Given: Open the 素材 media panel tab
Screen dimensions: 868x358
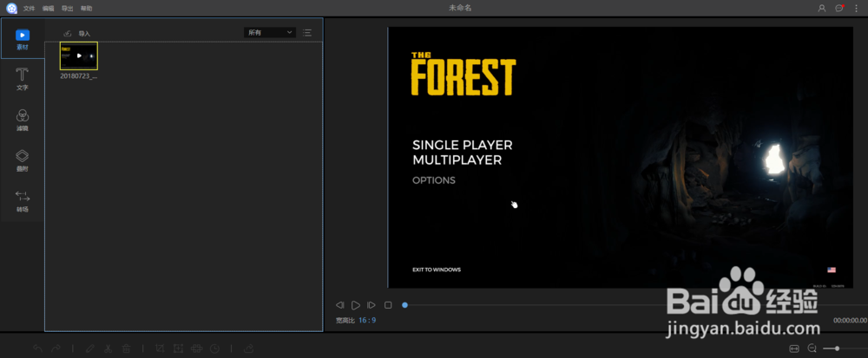Looking at the screenshot, I should point(23,39).
